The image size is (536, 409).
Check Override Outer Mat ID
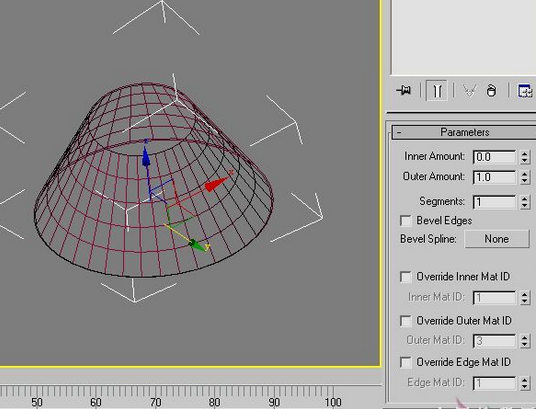406,321
